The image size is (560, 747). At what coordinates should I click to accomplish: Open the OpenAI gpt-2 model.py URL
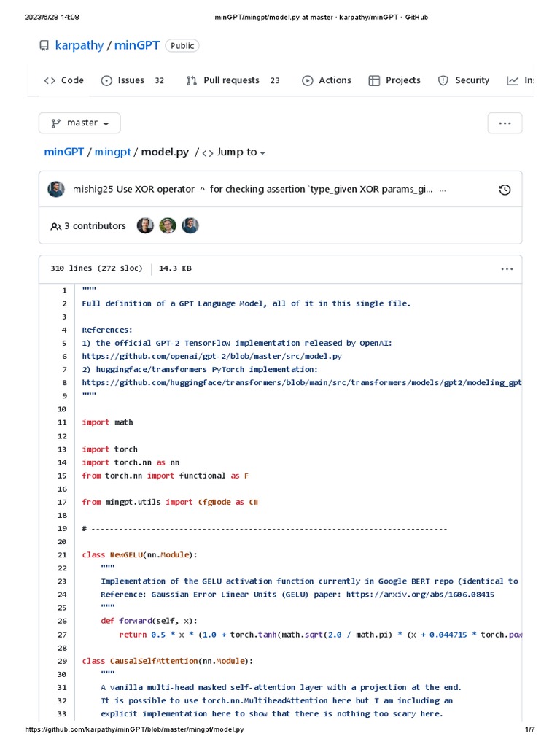(211, 357)
